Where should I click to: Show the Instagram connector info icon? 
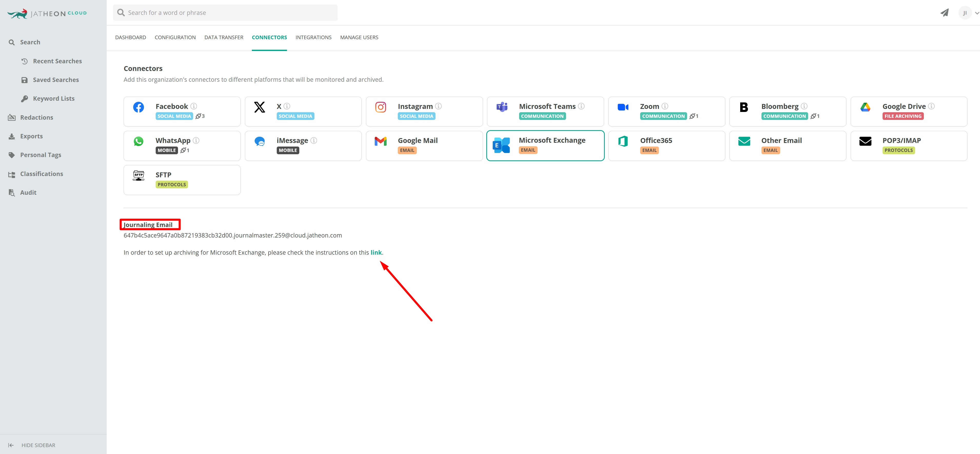click(x=438, y=106)
